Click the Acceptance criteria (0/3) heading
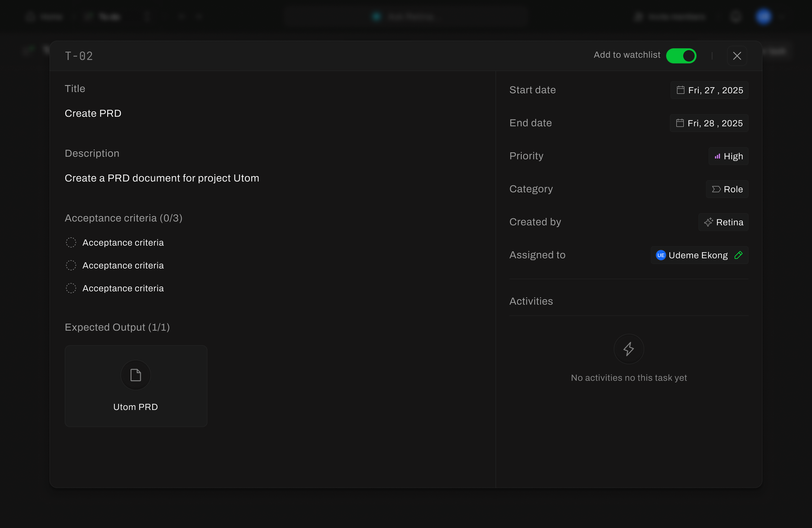This screenshot has width=812, height=528. (123, 218)
